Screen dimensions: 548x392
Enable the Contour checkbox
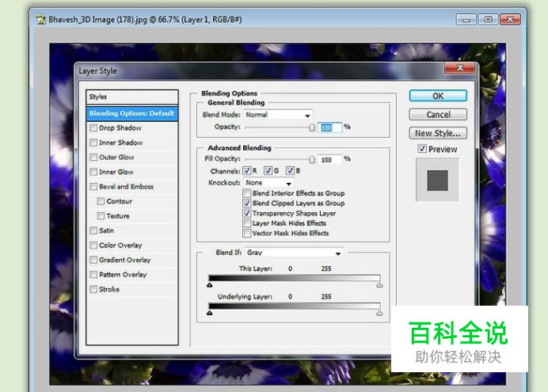[101, 201]
